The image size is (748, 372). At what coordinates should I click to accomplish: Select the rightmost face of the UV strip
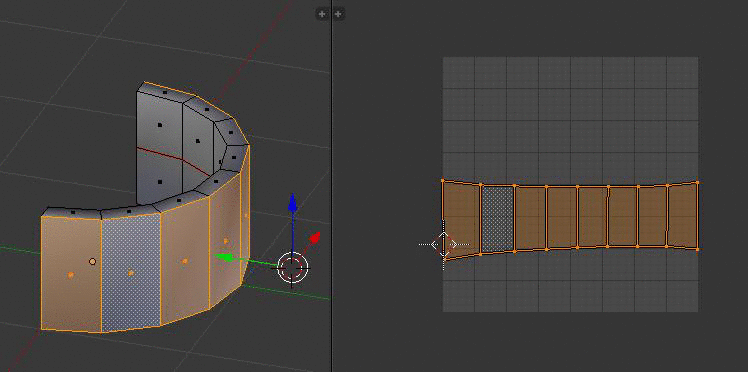(683, 216)
